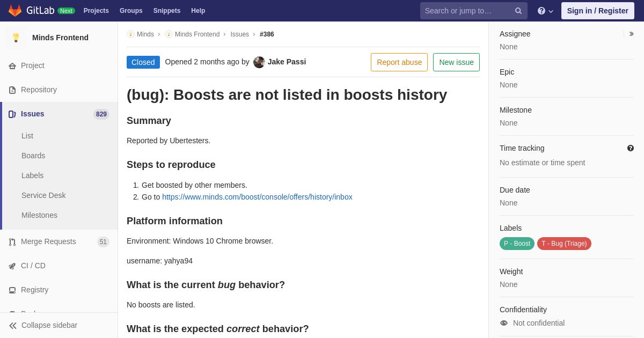
Task: Click the Registry sidebar icon
Action: [x=12, y=290]
